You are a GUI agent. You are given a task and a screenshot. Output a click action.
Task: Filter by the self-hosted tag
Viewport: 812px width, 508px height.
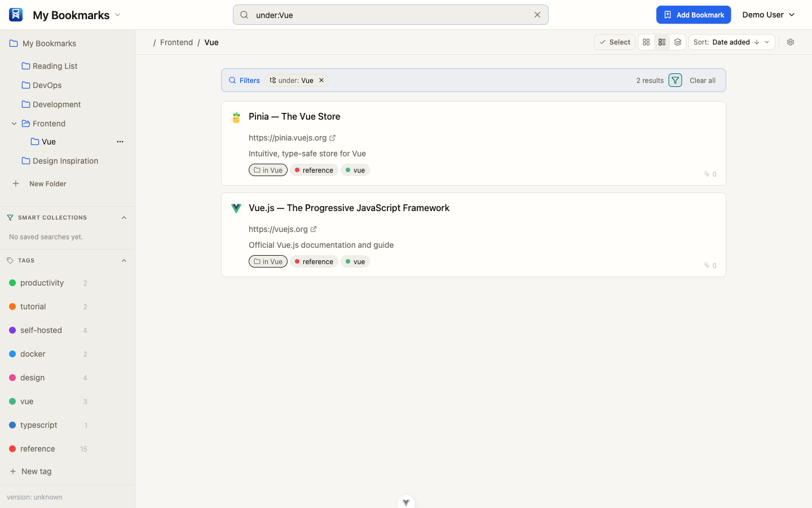41,330
